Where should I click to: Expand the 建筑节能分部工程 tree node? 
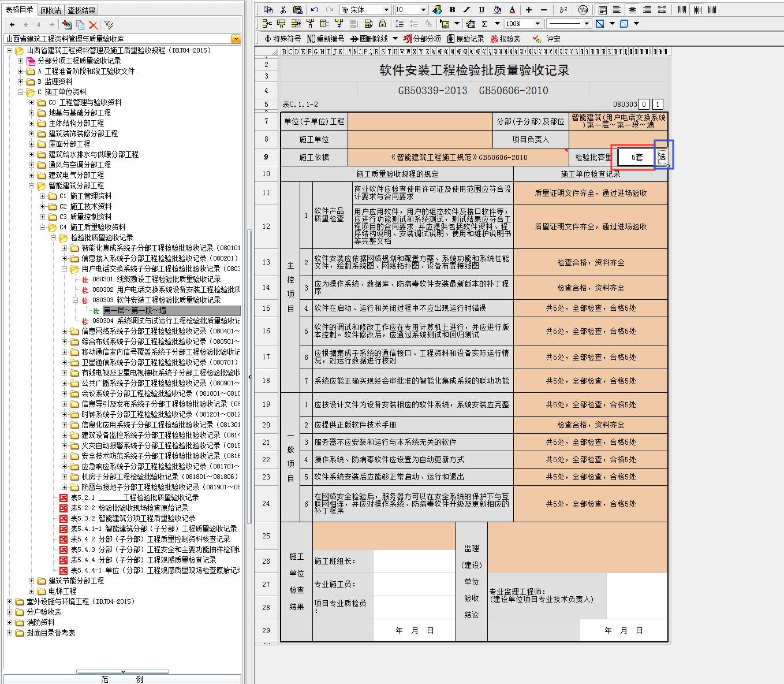32,581
